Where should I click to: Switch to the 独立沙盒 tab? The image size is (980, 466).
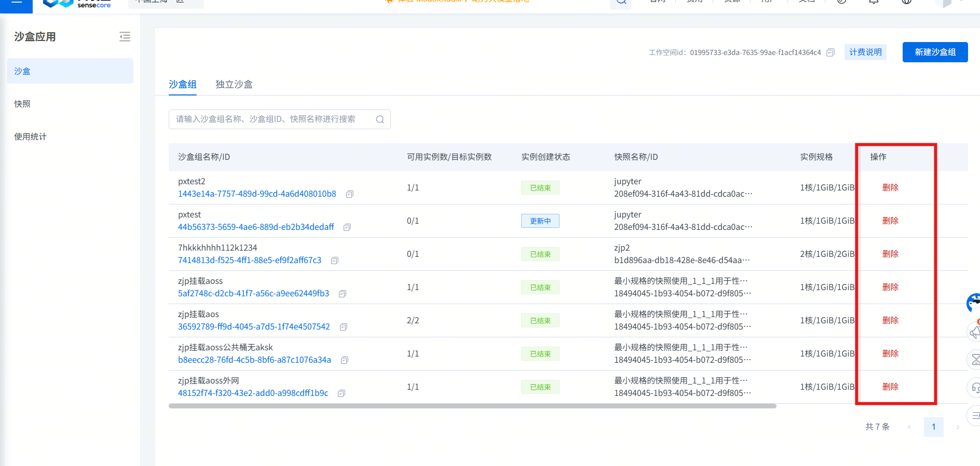(x=234, y=84)
